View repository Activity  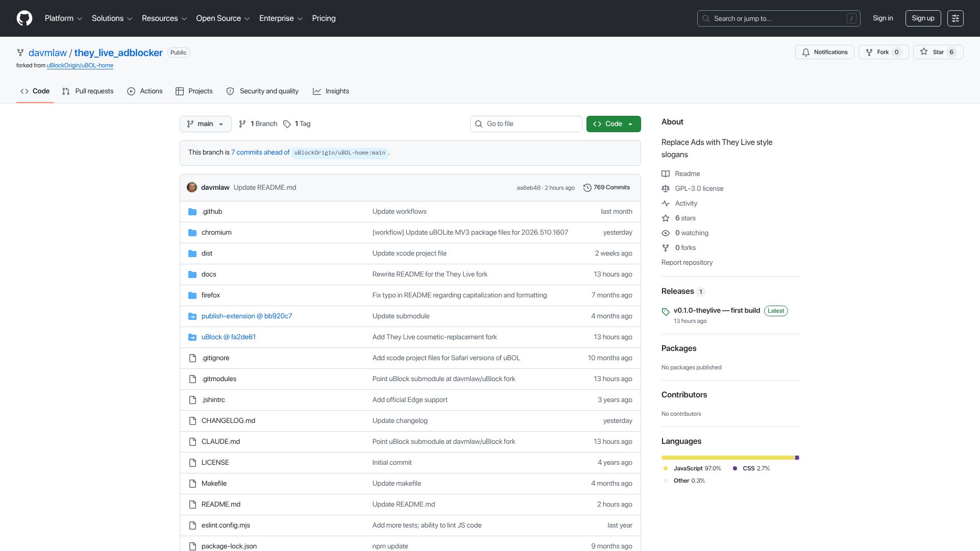pos(679,204)
